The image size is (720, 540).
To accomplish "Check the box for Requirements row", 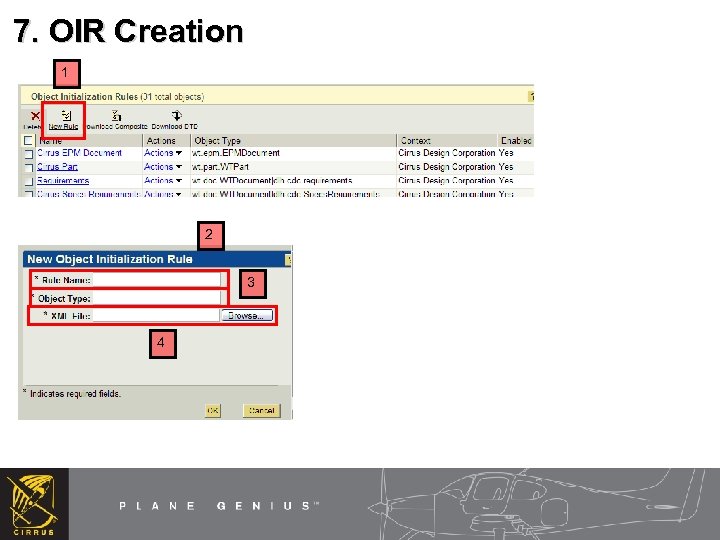I will [28, 181].
